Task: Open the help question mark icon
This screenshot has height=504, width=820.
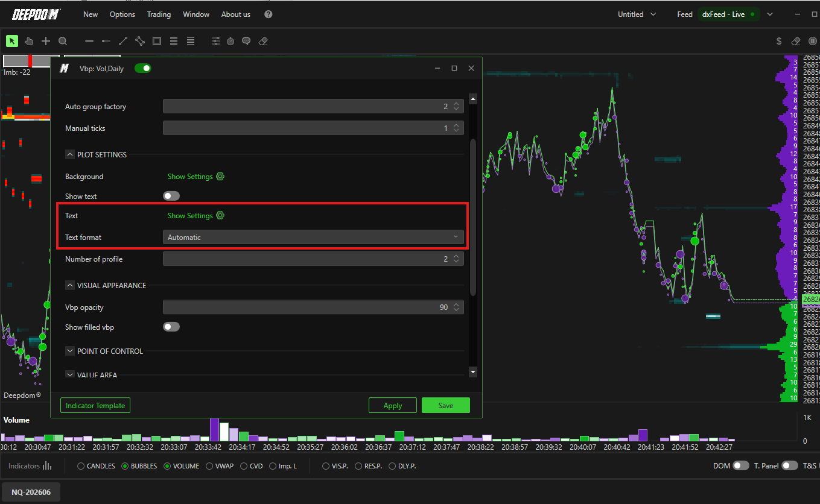Action: [269, 14]
